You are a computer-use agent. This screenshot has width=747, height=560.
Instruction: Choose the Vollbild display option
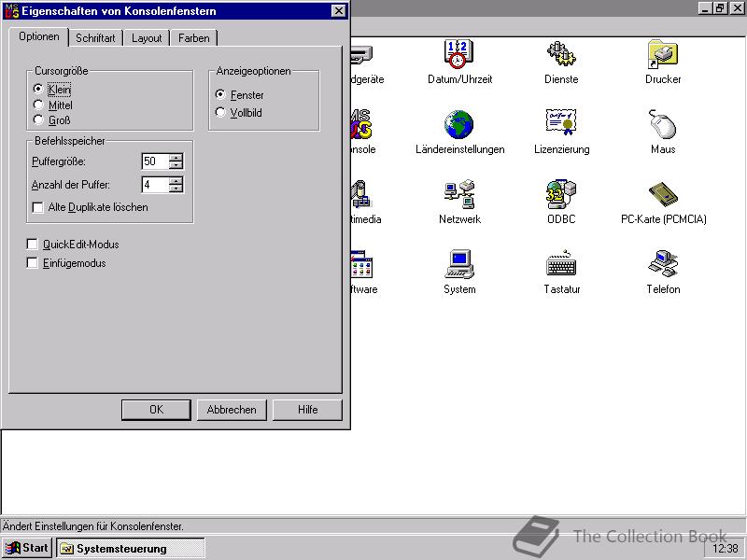click(220, 112)
